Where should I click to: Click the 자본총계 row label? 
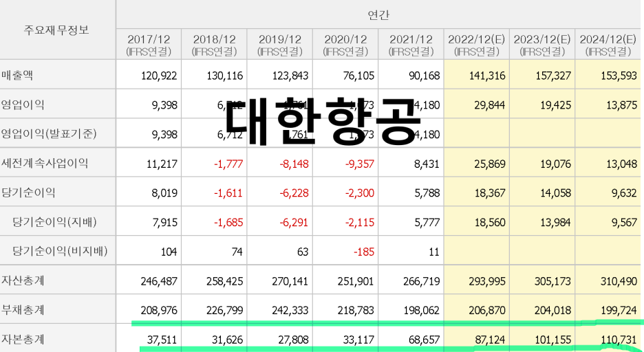23,340
